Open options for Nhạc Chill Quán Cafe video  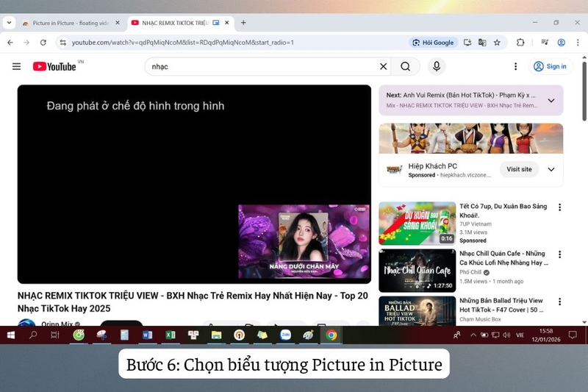pos(559,254)
